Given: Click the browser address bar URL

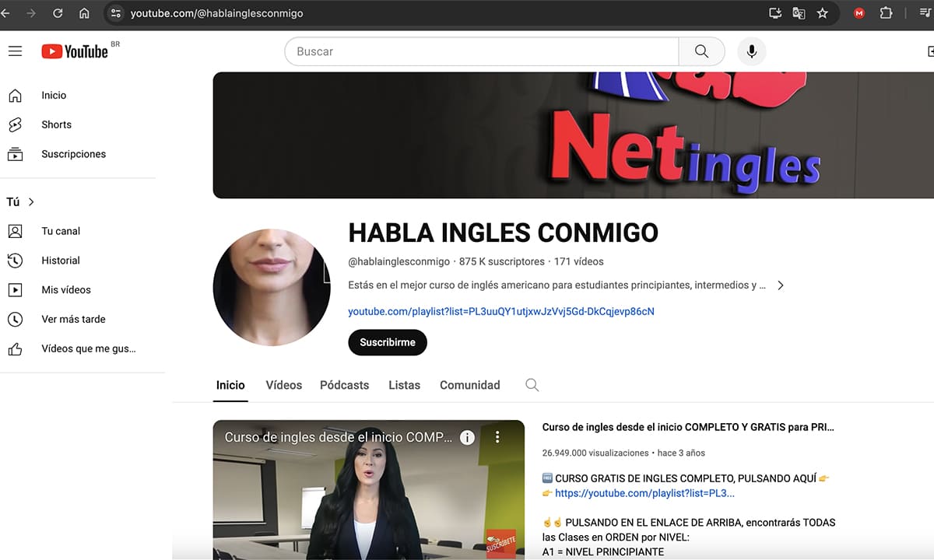Looking at the screenshot, I should coord(217,13).
